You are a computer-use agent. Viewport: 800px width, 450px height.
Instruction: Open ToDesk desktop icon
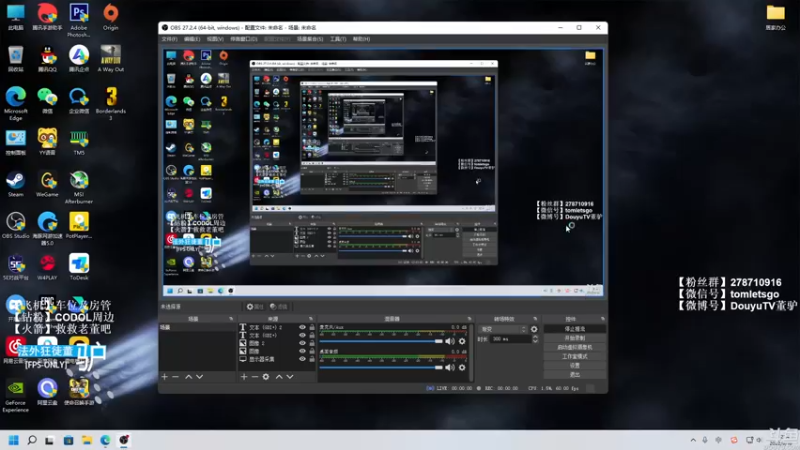[79, 267]
